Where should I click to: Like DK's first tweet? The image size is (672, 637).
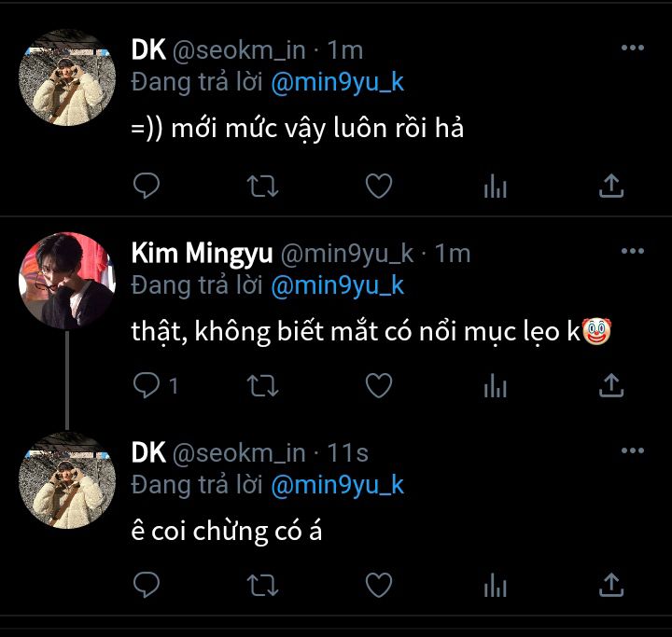coord(379,186)
